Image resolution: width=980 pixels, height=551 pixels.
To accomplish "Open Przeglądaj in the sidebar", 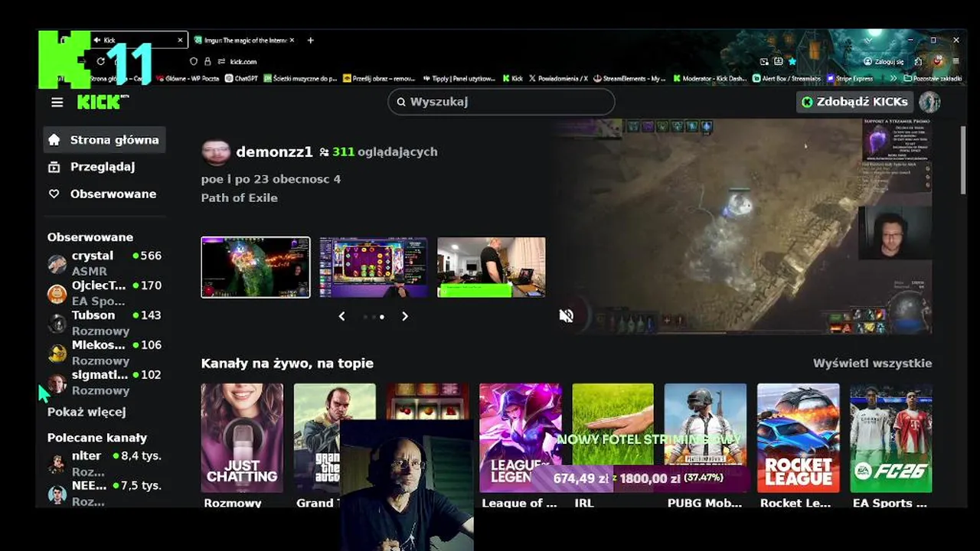I will pos(104,167).
